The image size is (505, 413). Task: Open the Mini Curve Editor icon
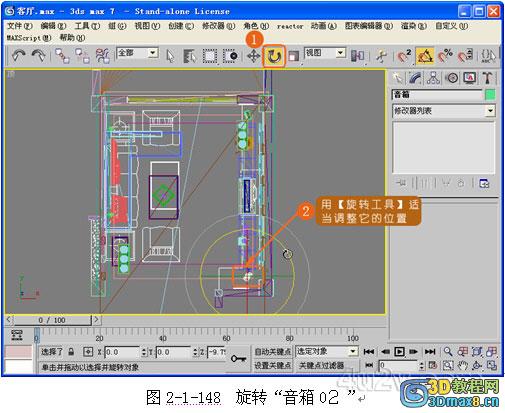[x=17, y=335]
